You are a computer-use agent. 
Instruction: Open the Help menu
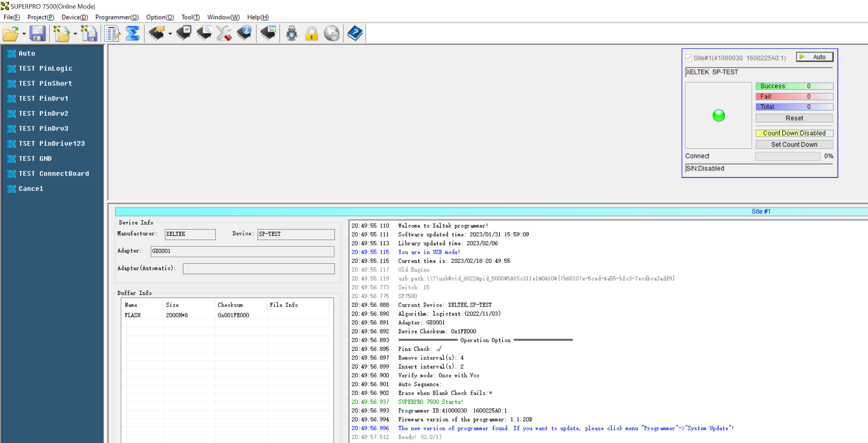click(258, 17)
